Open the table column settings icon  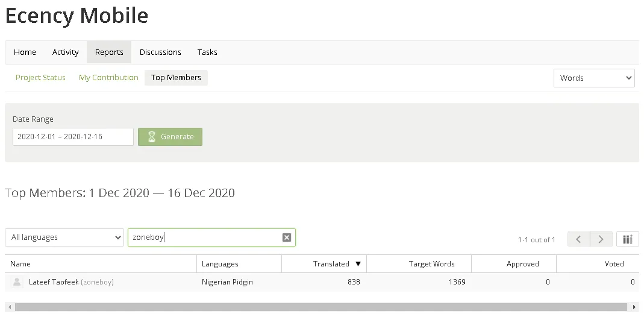tap(628, 239)
